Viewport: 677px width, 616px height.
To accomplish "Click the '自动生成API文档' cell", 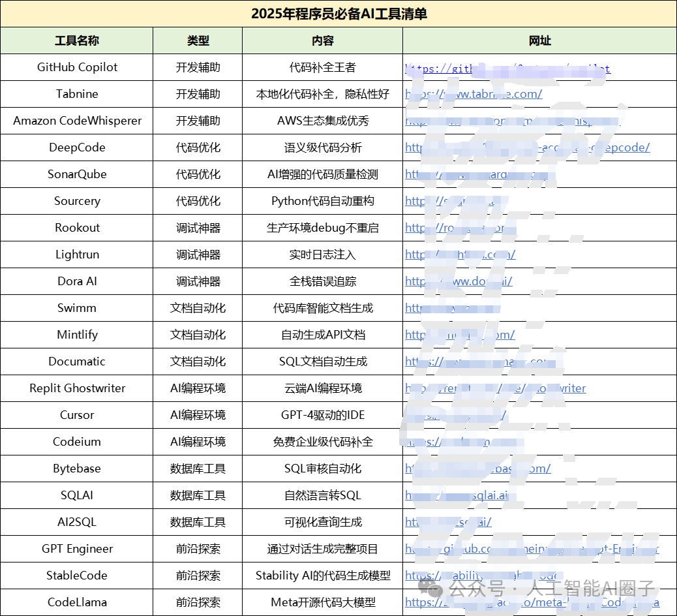I will click(323, 335).
